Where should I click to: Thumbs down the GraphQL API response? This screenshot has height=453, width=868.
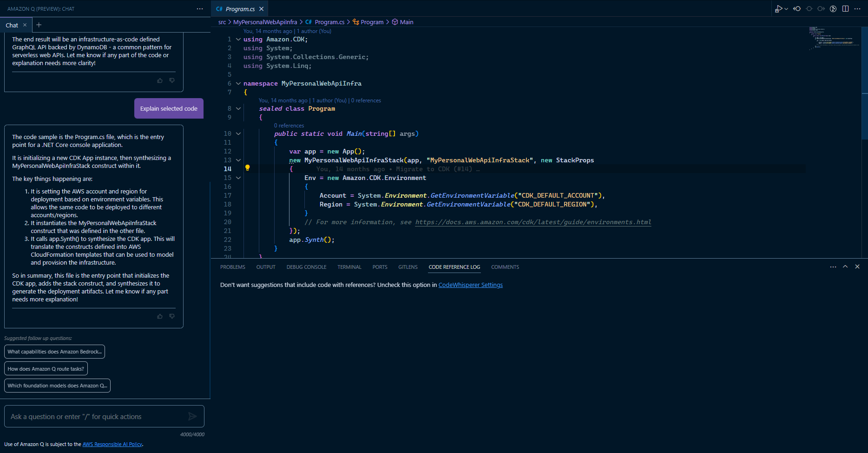(172, 80)
